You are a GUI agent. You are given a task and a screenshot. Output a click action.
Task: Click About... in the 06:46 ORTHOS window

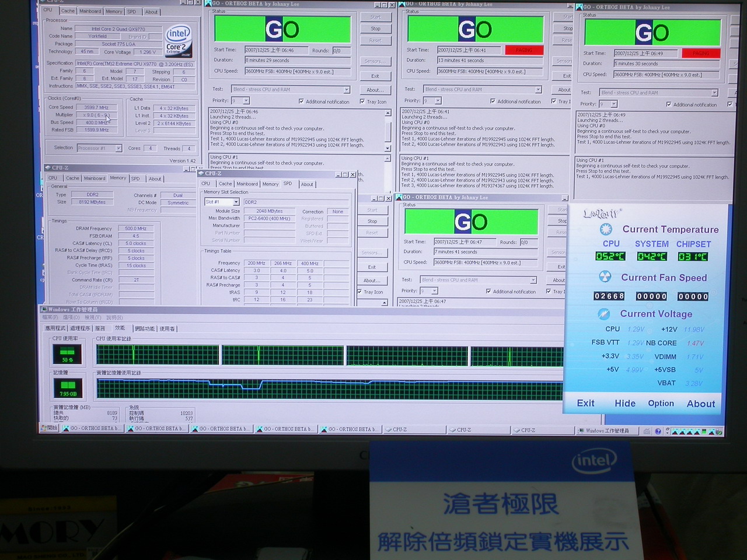pyautogui.click(x=375, y=90)
